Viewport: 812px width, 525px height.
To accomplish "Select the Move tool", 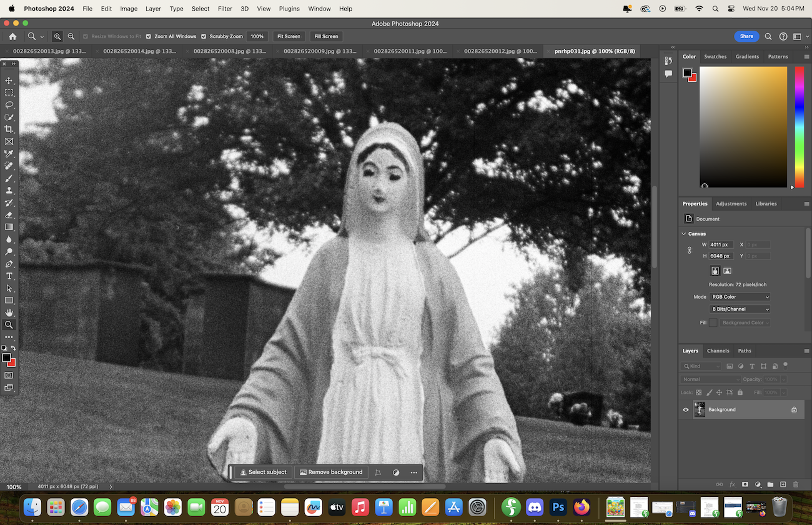I will click(9, 81).
